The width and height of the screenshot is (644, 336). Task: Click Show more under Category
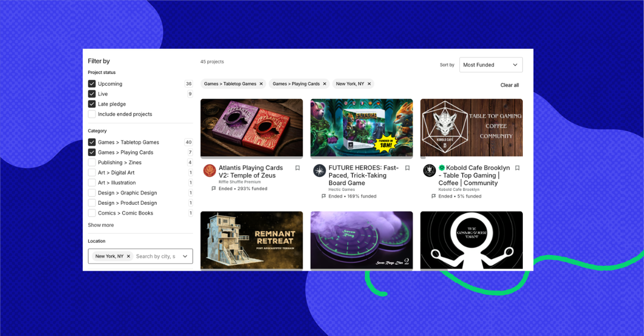[x=101, y=225]
